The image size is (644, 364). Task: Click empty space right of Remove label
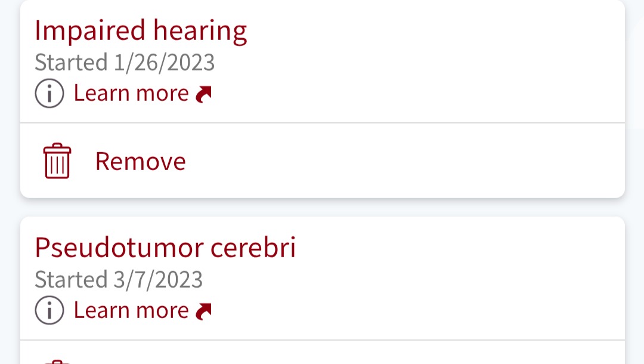405,161
